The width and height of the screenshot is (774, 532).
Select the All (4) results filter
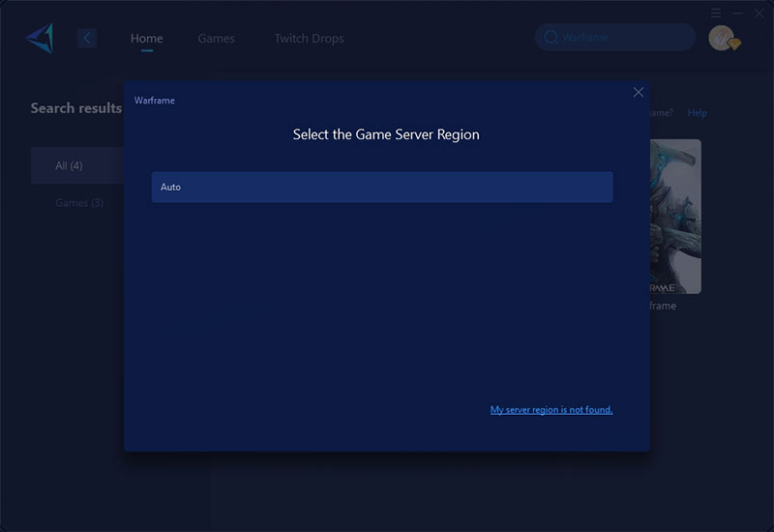click(77, 165)
